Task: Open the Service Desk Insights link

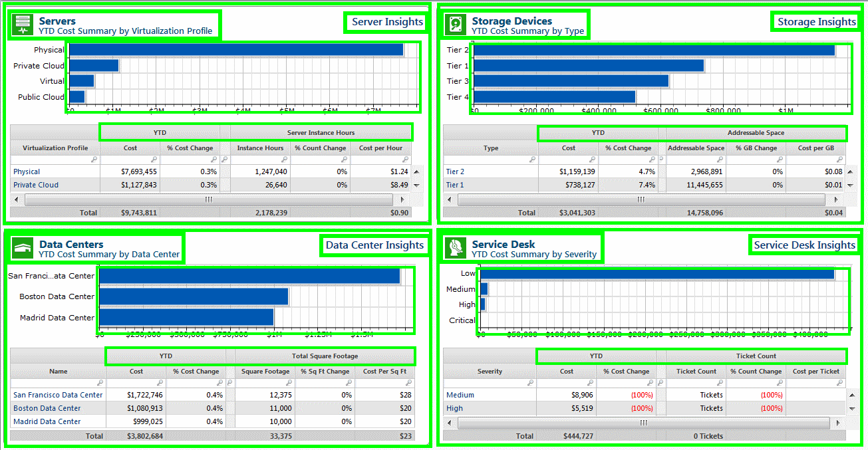Action: pos(804,245)
